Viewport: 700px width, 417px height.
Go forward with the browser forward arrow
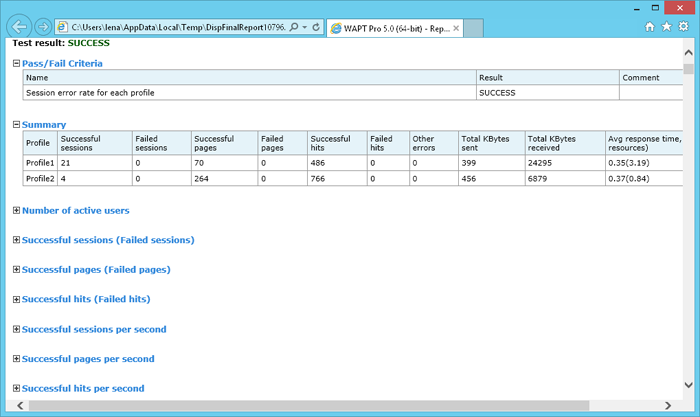click(x=43, y=27)
